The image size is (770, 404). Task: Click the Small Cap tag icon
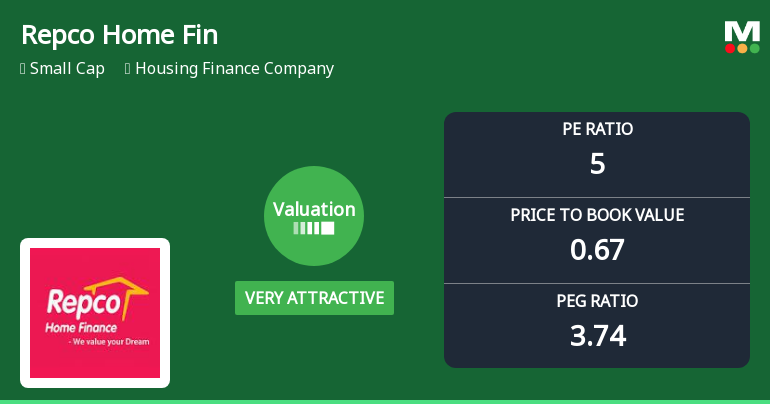(x=23, y=69)
